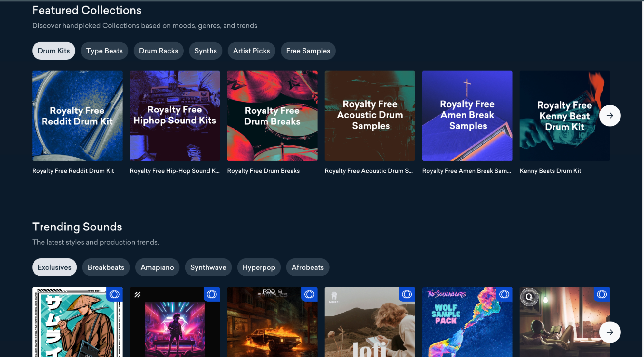Click the right arrow on the Featured Collections carousel
The image size is (644, 357).
[610, 115]
